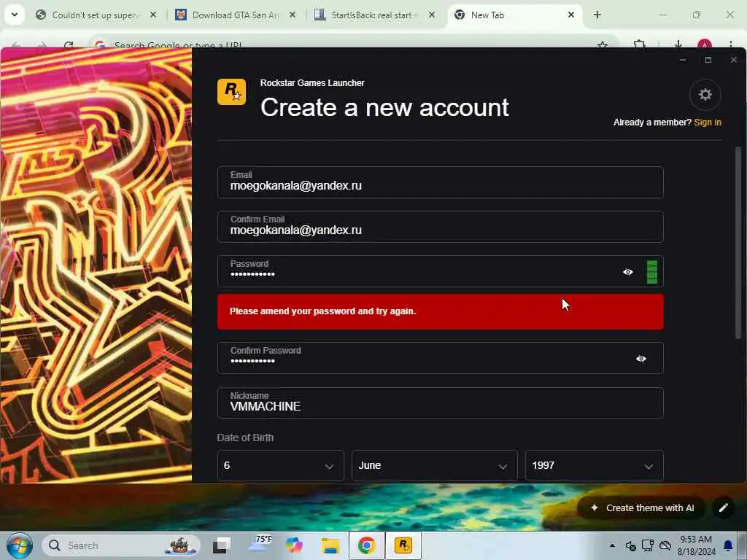The width and height of the screenshot is (747, 560).
Task: Click the red password error banner
Action: coord(440,311)
